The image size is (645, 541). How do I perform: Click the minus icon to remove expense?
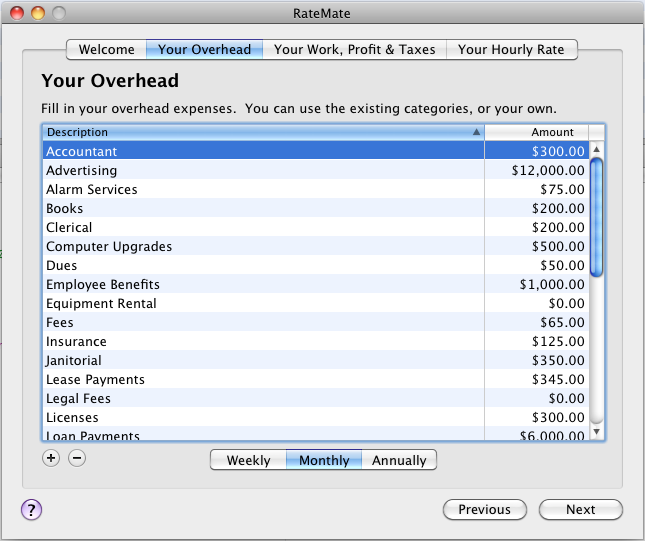(77, 458)
